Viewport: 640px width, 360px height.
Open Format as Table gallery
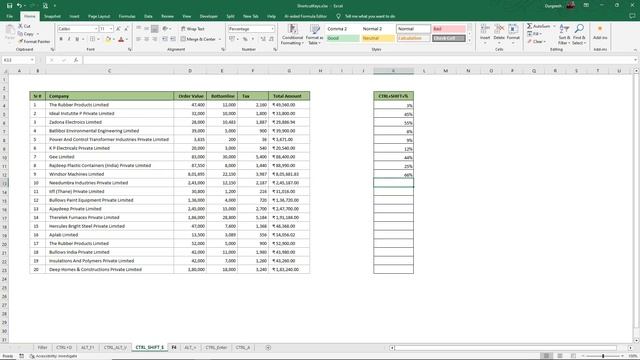click(314, 34)
